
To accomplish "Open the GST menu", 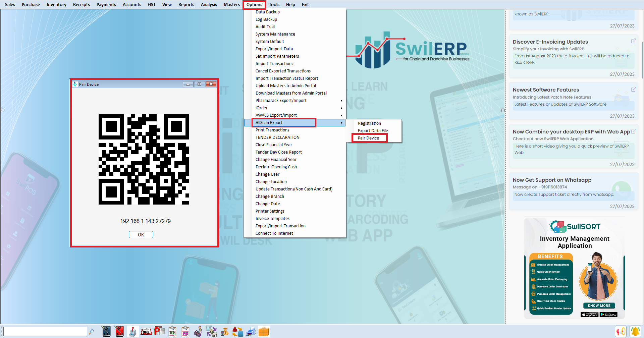I will pos(152,4).
